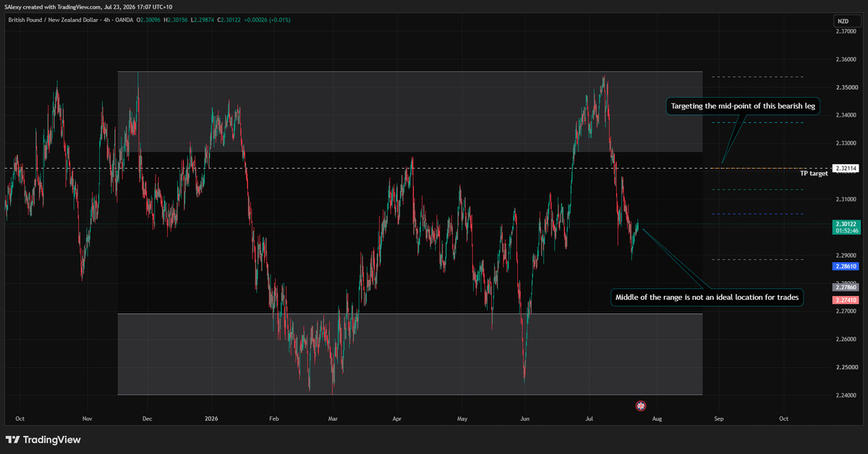
Task: Click the 2.31000 price axis label
Action: point(847,199)
